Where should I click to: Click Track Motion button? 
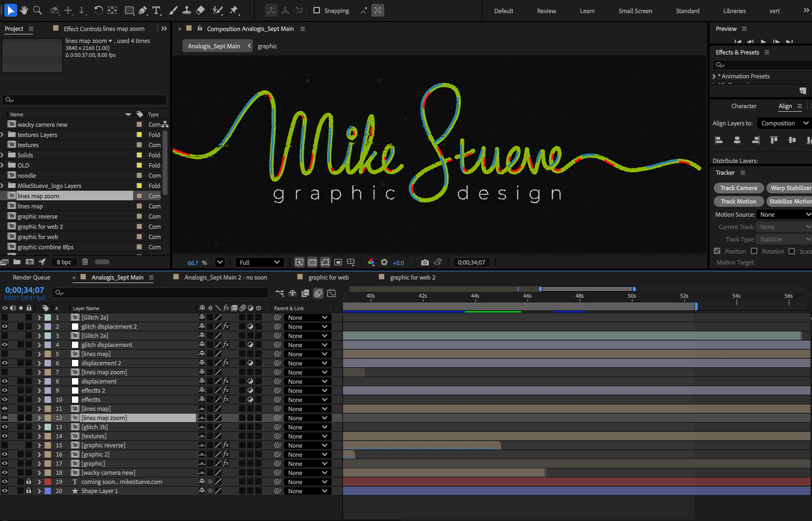click(739, 201)
